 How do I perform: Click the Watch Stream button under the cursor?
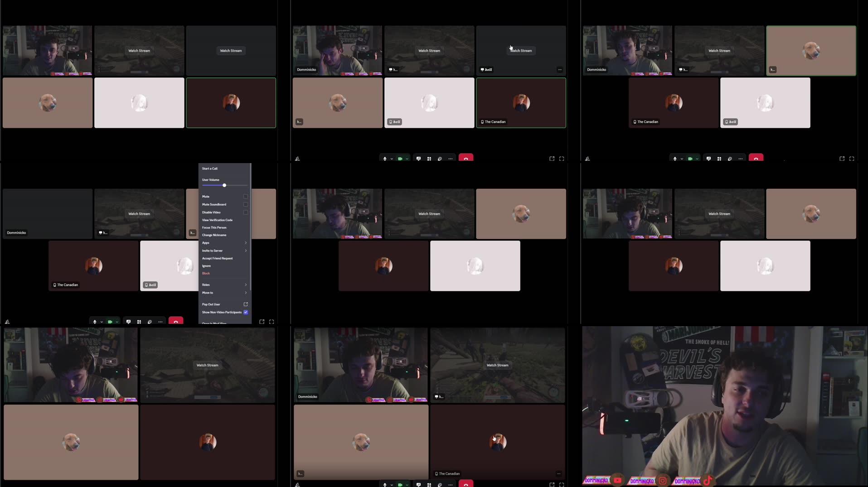click(521, 51)
